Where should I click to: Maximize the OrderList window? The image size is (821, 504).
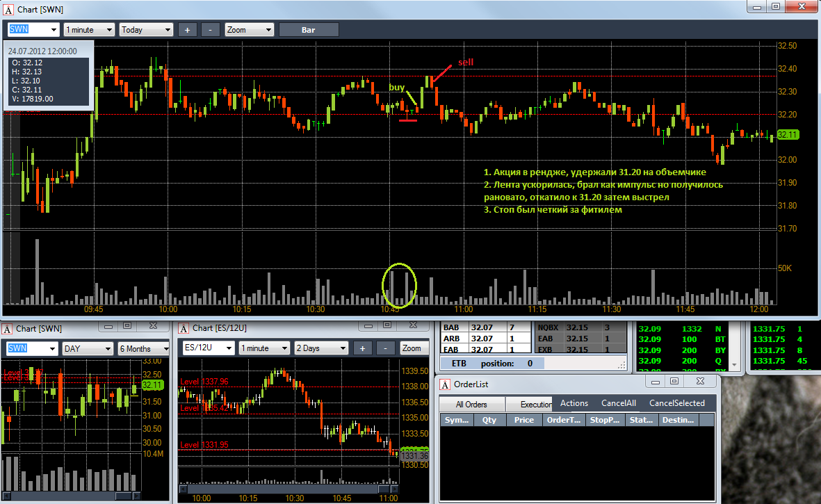pyautogui.click(x=674, y=382)
